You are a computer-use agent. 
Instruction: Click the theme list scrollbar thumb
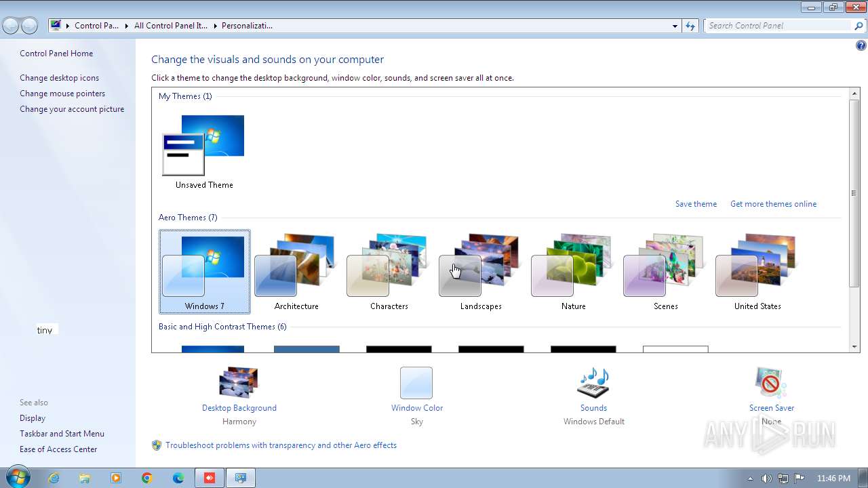point(854,193)
